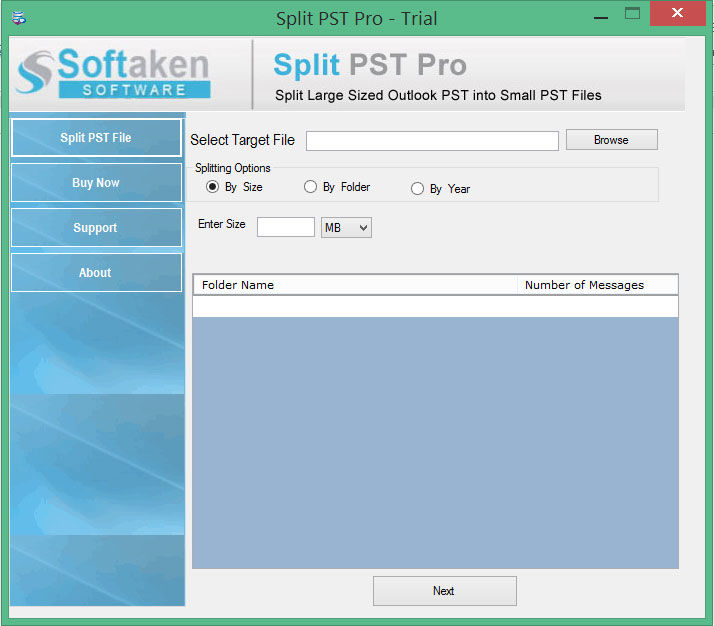Click the Split PST Pro title bar icon

coord(19,19)
